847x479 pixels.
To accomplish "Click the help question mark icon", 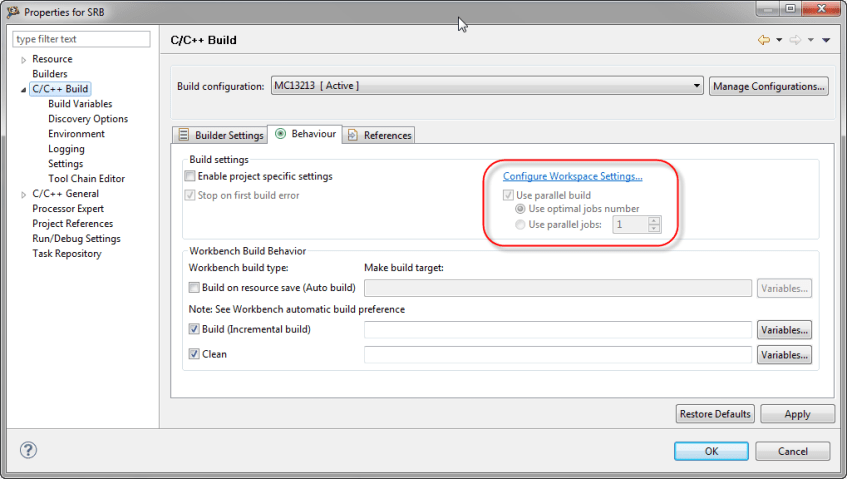I will click(28, 450).
